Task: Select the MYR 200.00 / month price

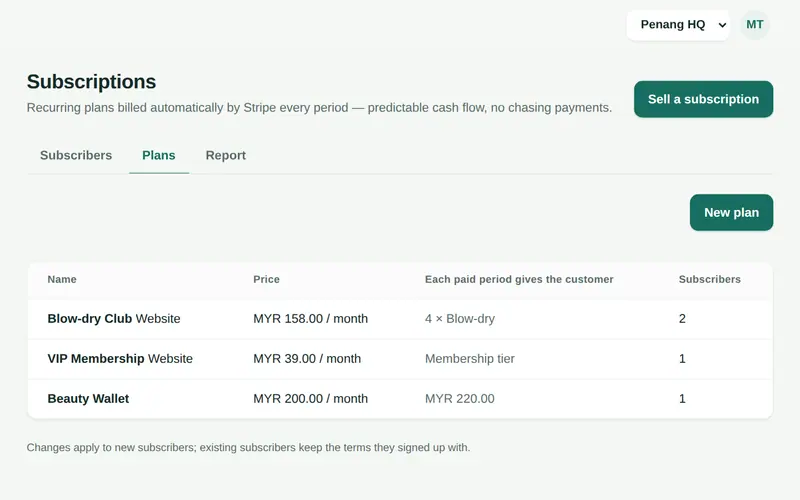Action: click(310, 398)
